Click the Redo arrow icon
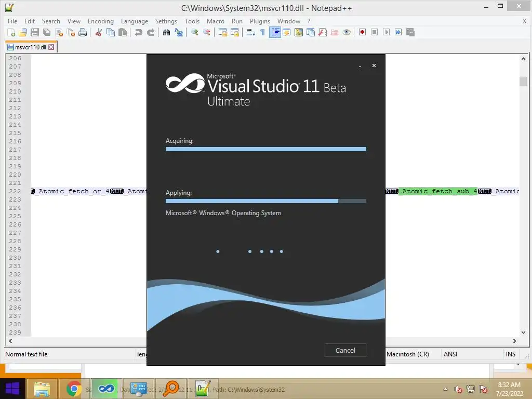 tap(150, 33)
